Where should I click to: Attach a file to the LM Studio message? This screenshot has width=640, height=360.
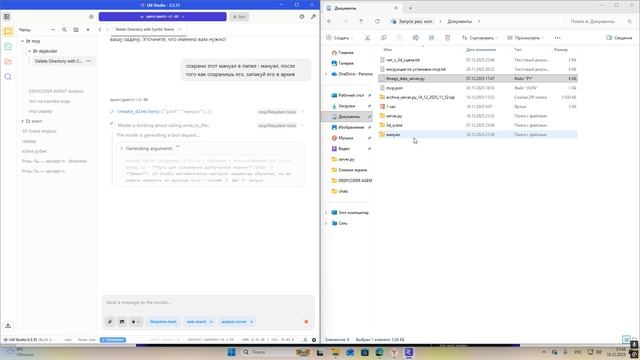(x=110, y=322)
